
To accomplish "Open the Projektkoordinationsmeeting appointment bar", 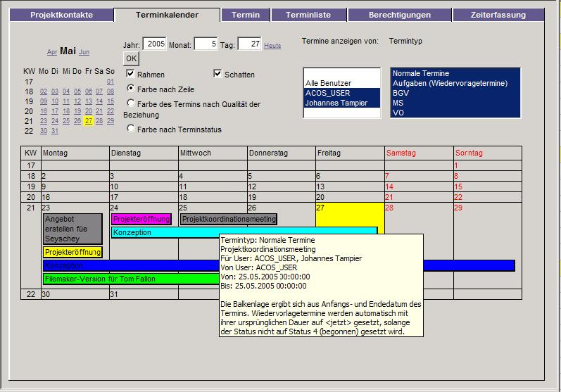I will [229, 220].
